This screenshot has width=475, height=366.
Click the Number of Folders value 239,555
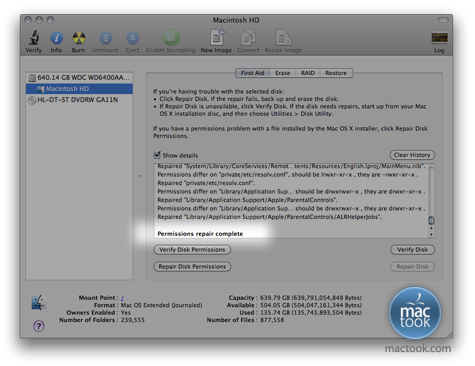click(133, 320)
